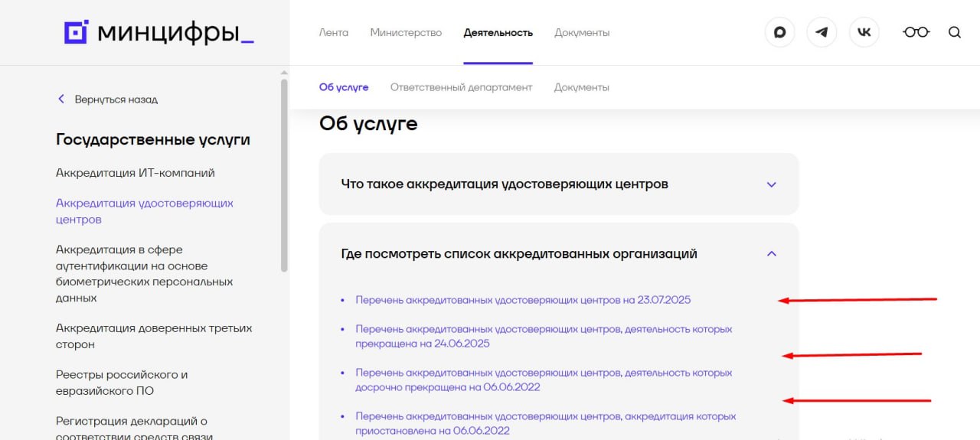Open the chat messenger icon in header

click(779, 32)
